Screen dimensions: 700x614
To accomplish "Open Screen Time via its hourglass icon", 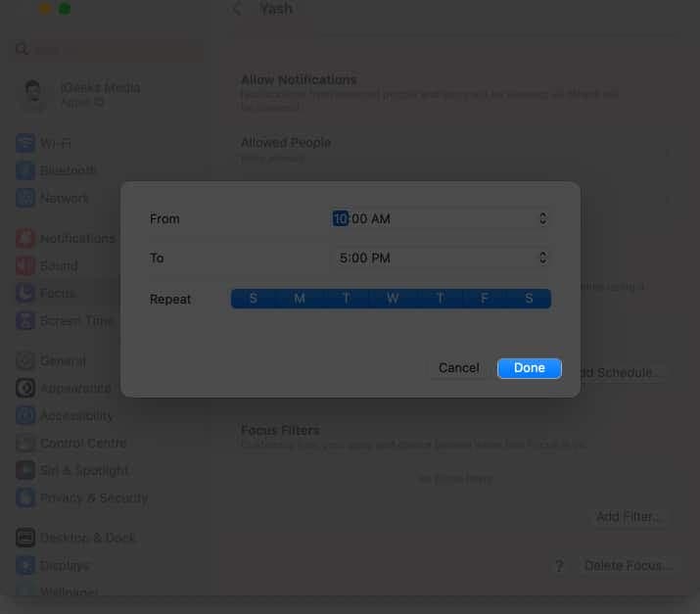I will tap(25, 320).
